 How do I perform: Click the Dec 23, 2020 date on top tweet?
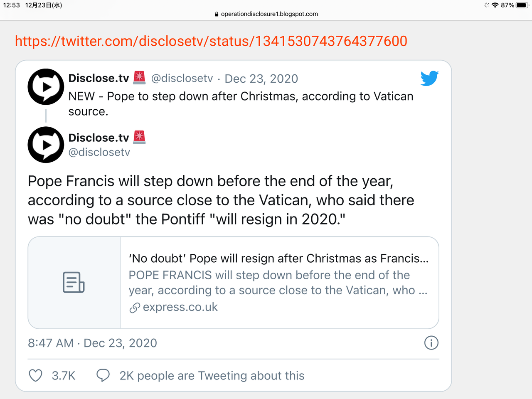tap(261, 79)
